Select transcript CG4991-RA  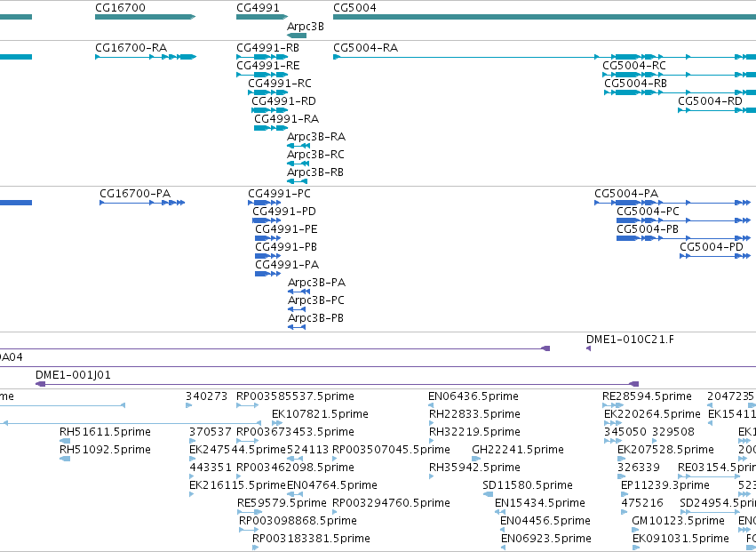pyautogui.click(x=286, y=119)
